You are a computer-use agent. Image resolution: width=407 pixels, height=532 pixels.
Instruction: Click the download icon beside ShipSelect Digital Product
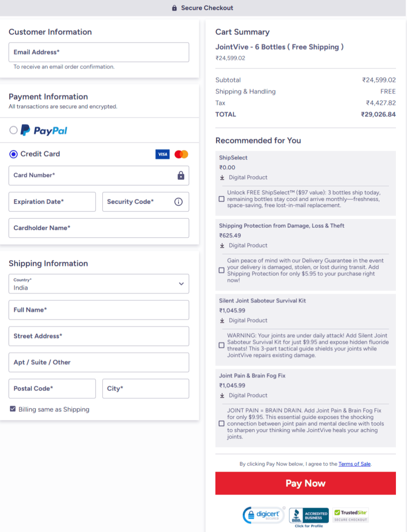coord(222,177)
